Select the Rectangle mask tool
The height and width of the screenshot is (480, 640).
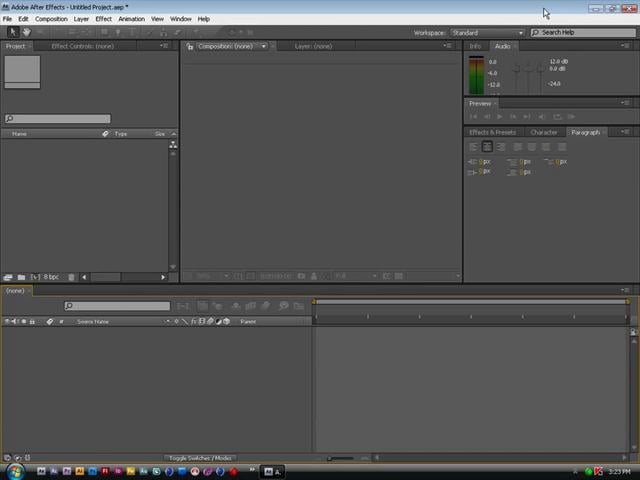104,32
